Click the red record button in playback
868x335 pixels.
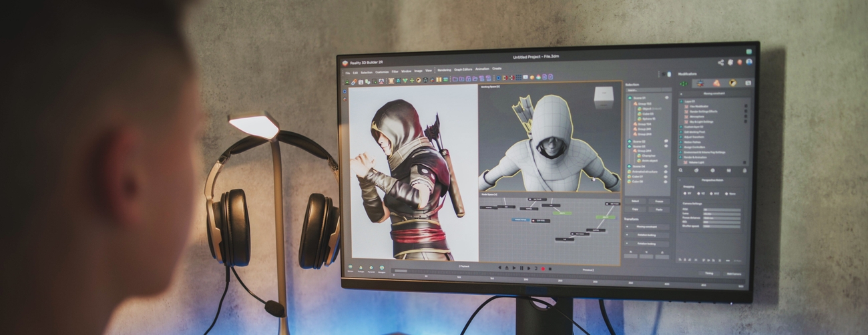click(x=542, y=268)
